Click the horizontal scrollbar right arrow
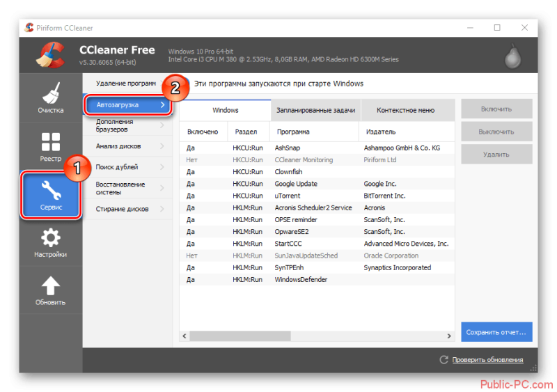The height and width of the screenshot is (392, 557). pyautogui.click(x=449, y=336)
